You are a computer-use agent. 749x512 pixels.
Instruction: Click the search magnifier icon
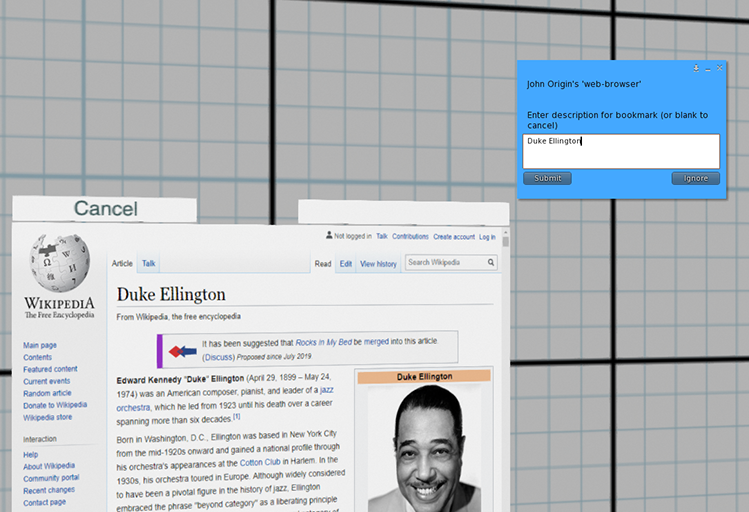[x=491, y=263]
